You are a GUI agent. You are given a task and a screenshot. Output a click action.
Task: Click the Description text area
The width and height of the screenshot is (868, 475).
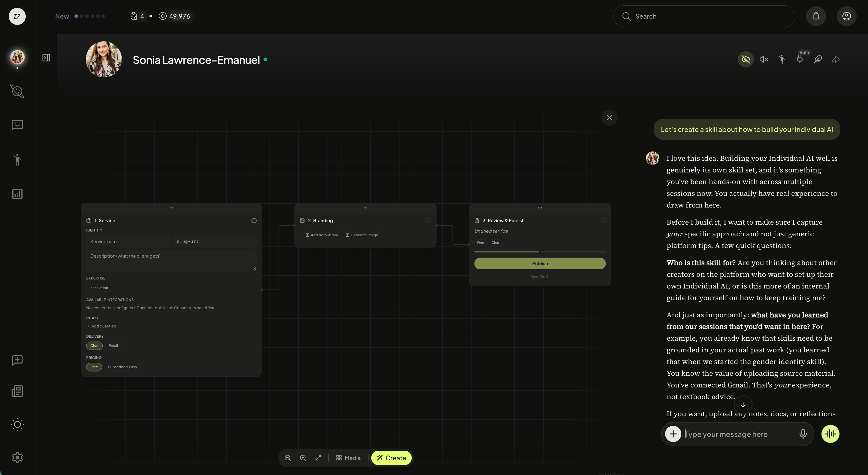171,260
